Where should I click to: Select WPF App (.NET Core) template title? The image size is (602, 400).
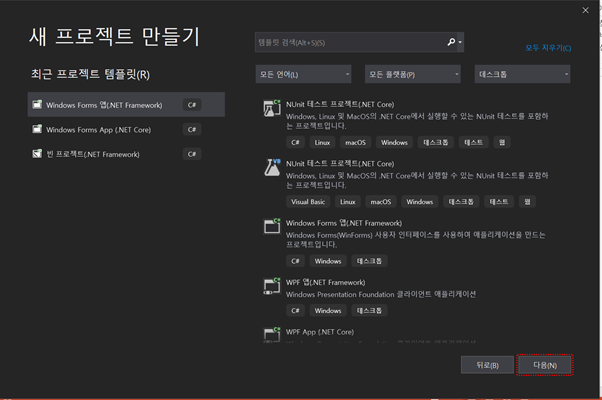pos(320,332)
